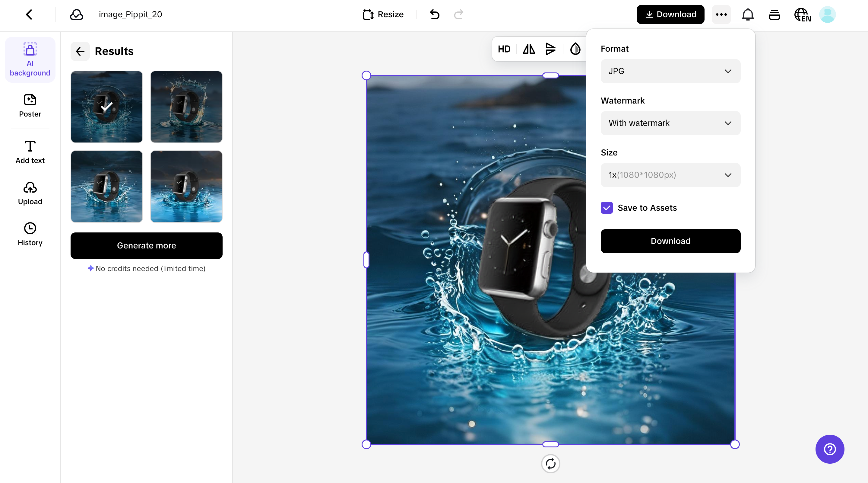868x483 pixels.
Task: Click the Format label
Action: (615, 49)
